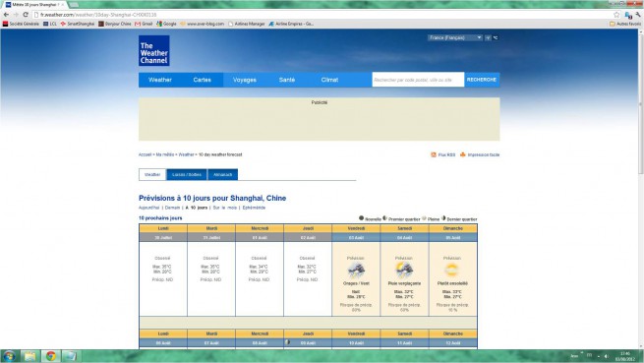Screen dimensions: 644x363
Task: Click Aujourd'hui forecast link
Action: (148, 208)
